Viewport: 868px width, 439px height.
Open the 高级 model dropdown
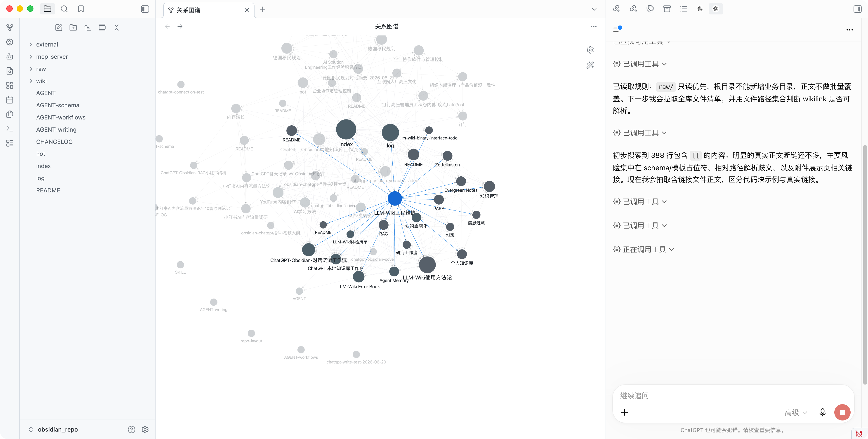pyautogui.click(x=796, y=412)
